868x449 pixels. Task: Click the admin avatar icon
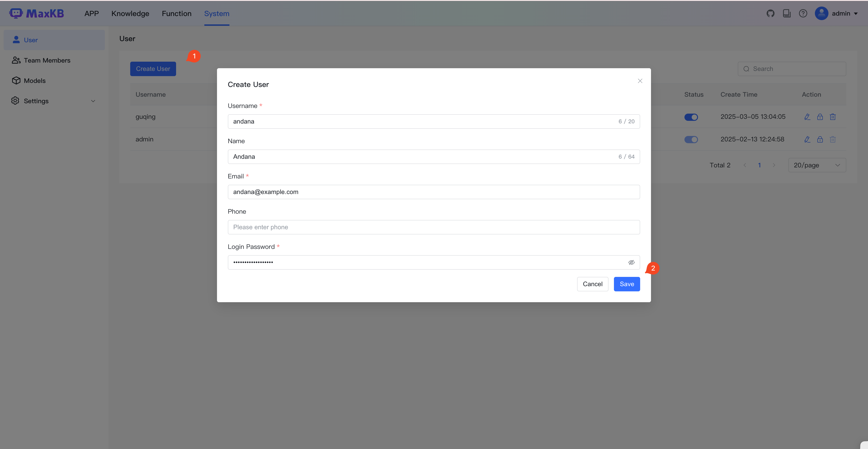click(x=821, y=14)
